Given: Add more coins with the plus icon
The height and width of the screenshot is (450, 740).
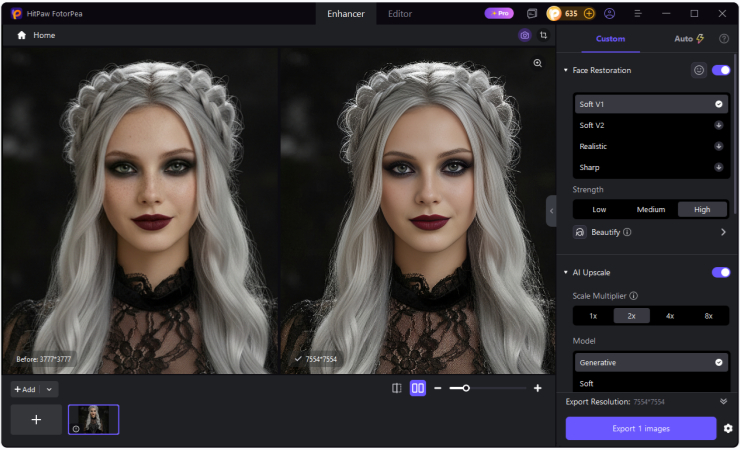Looking at the screenshot, I should click(x=589, y=14).
